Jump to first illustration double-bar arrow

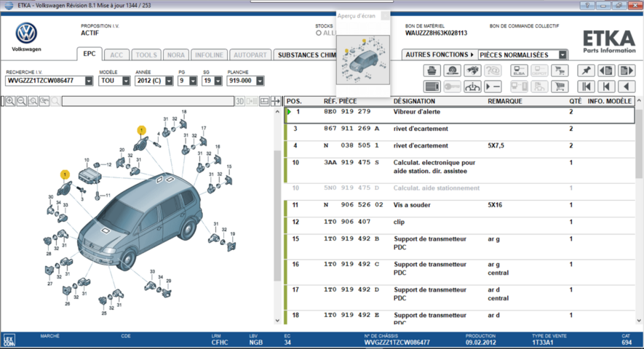click(x=586, y=87)
